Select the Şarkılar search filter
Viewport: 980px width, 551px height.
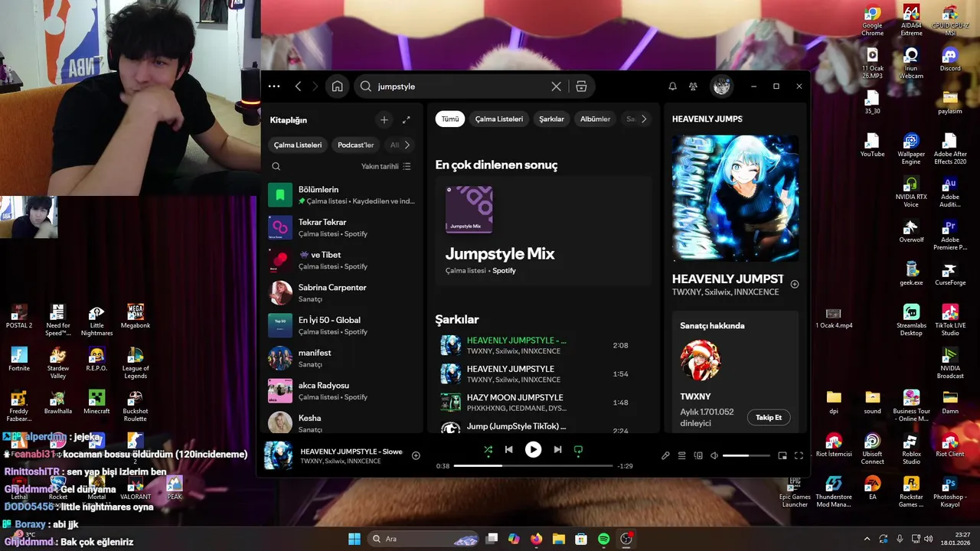point(551,119)
